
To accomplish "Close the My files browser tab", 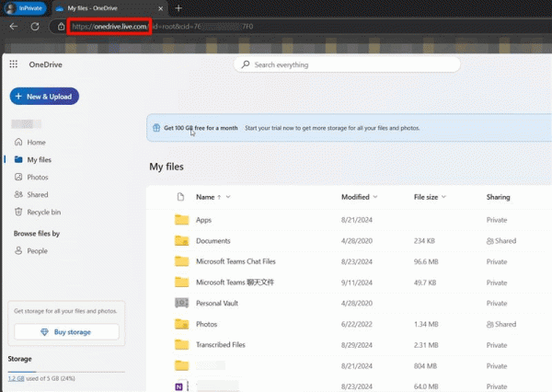I will 160,8.
